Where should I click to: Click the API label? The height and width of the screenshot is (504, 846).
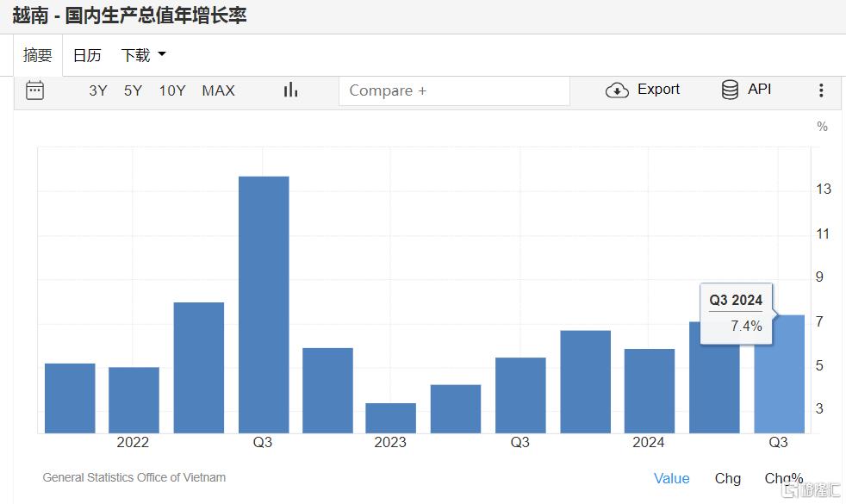759,89
